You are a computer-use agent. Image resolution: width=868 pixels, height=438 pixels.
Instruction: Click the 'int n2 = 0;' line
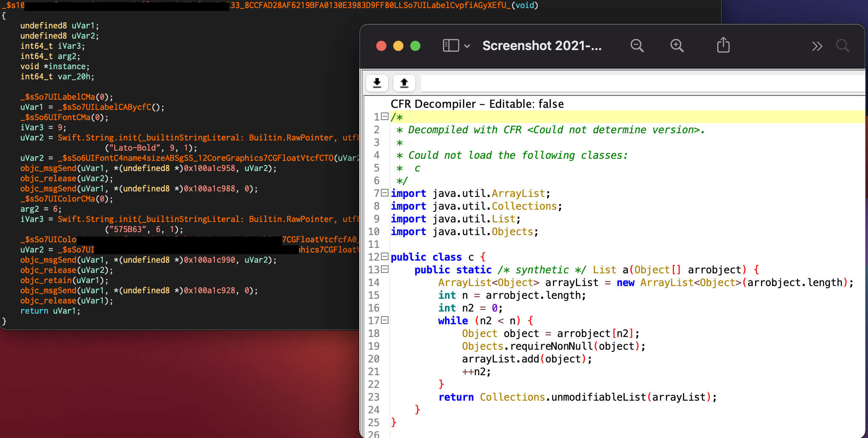[471, 308]
